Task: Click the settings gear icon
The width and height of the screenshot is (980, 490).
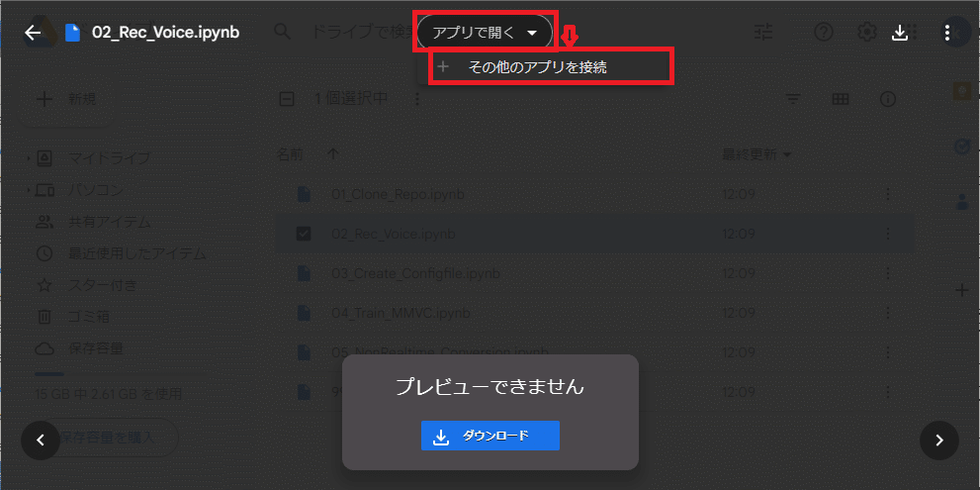Action: click(x=867, y=32)
